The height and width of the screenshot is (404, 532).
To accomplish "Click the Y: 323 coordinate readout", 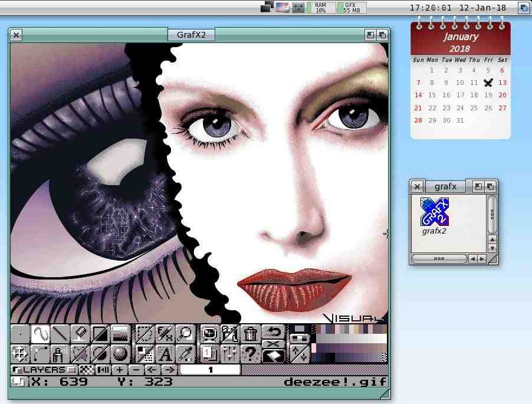I will [x=145, y=382].
